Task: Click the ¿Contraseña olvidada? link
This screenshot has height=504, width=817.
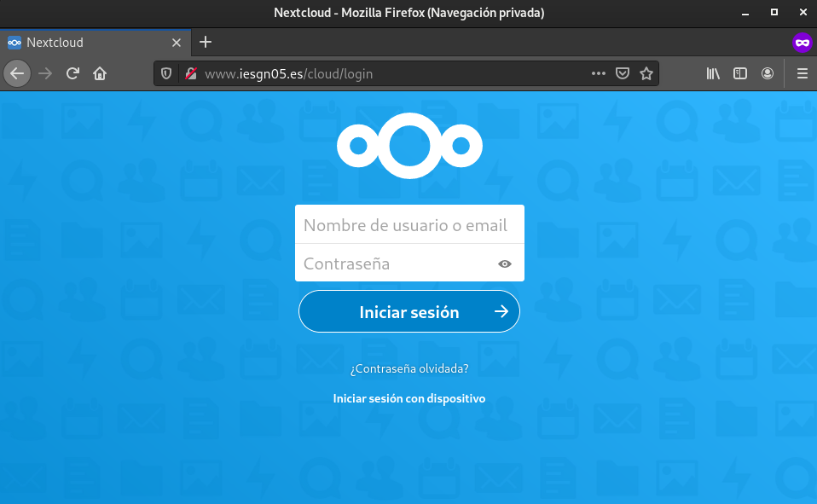Action: click(x=409, y=368)
